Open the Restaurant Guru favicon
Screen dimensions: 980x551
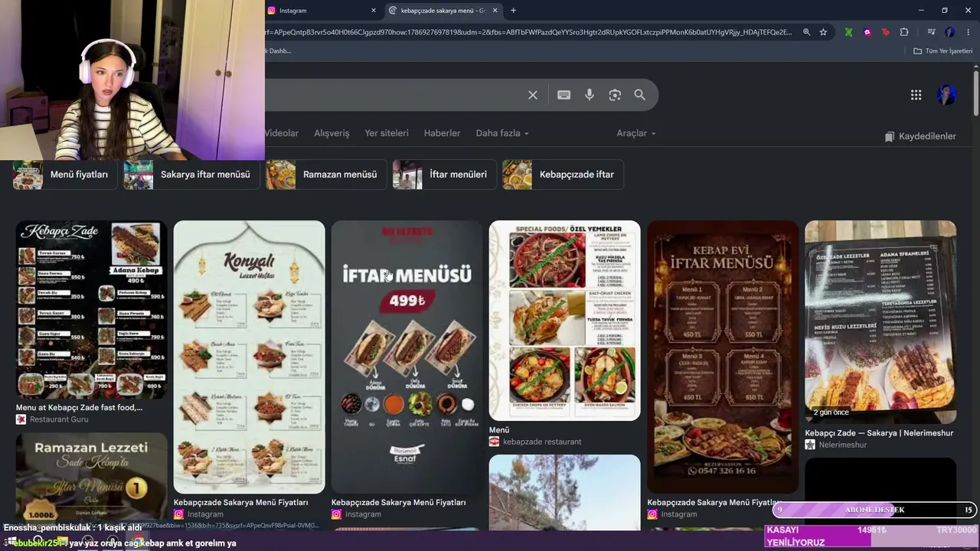(x=21, y=419)
